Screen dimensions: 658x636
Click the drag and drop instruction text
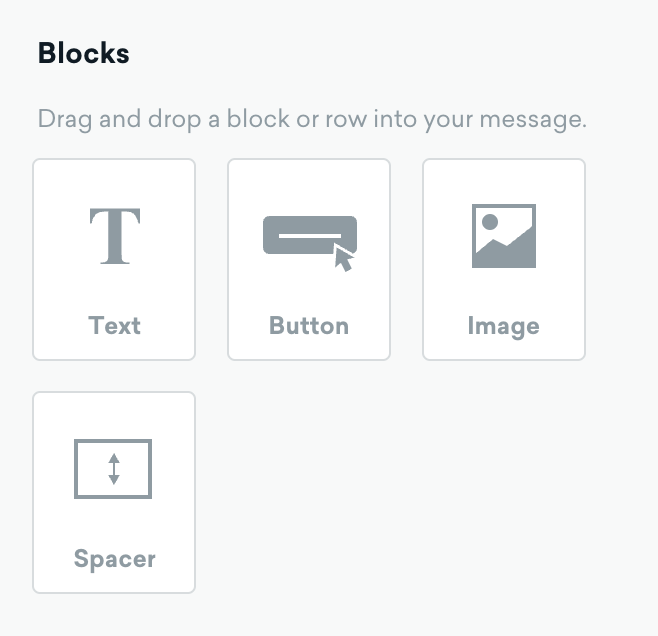click(x=312, y=120)
